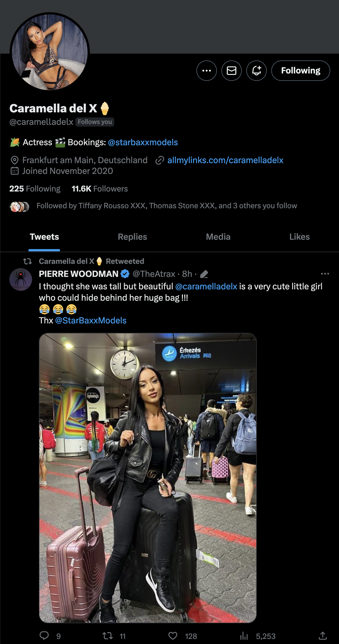Open the allmylinks.com profile link
Image resolution: width=339 pixels, height=644 pixels.
tap(225, 160)
